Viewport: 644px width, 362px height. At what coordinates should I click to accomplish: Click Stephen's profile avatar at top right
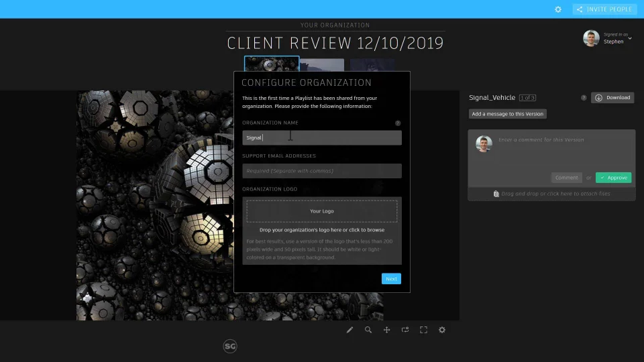click(x=591, y=38)
